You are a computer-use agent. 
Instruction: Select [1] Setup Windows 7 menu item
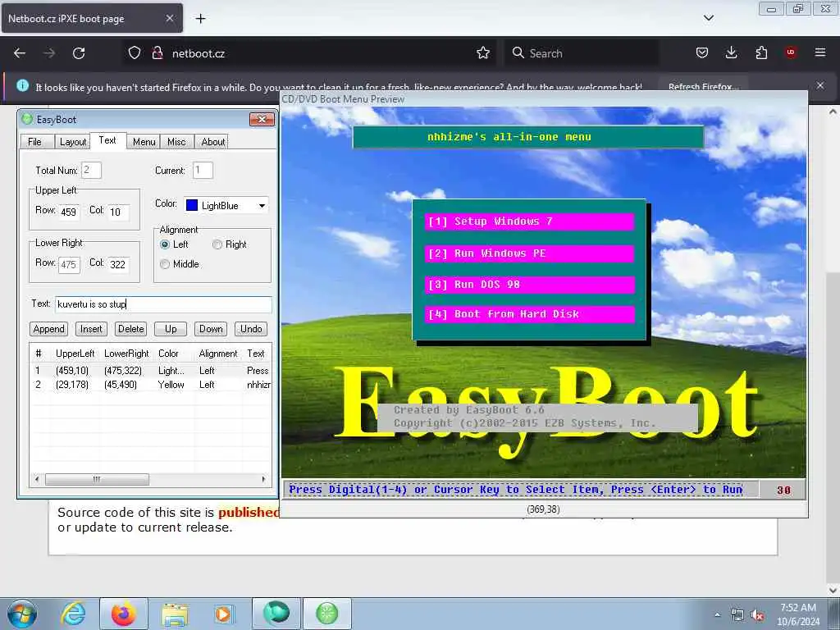[529, 221]
